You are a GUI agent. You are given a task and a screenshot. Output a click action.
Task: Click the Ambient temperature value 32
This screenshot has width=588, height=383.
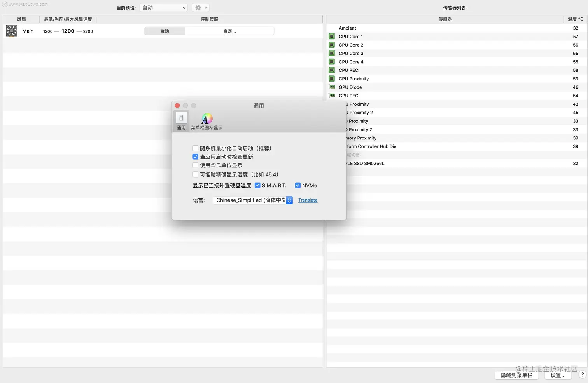pyautogui.click(x=576, y=28)
